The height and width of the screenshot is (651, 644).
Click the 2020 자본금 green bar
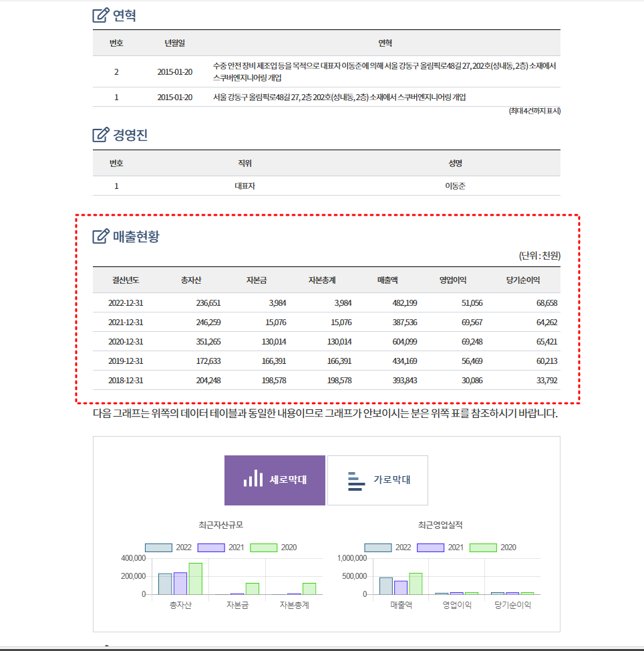[x=253, y=589]
